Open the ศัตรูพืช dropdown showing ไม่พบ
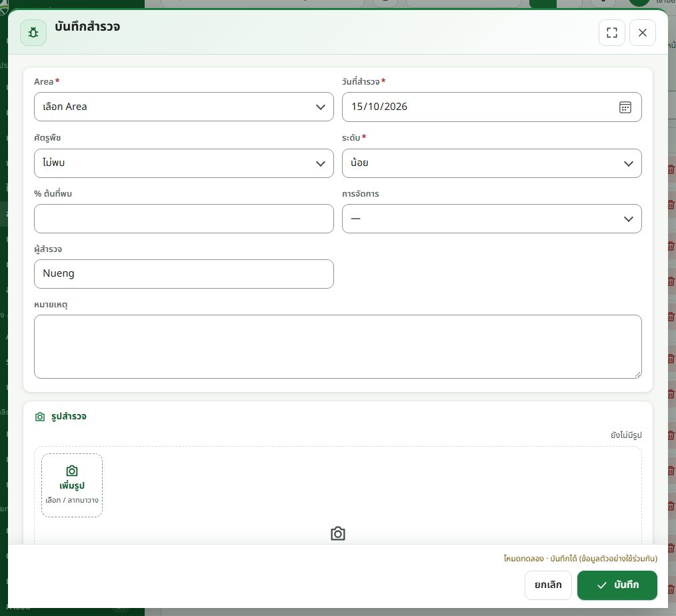 click(183, 163)
